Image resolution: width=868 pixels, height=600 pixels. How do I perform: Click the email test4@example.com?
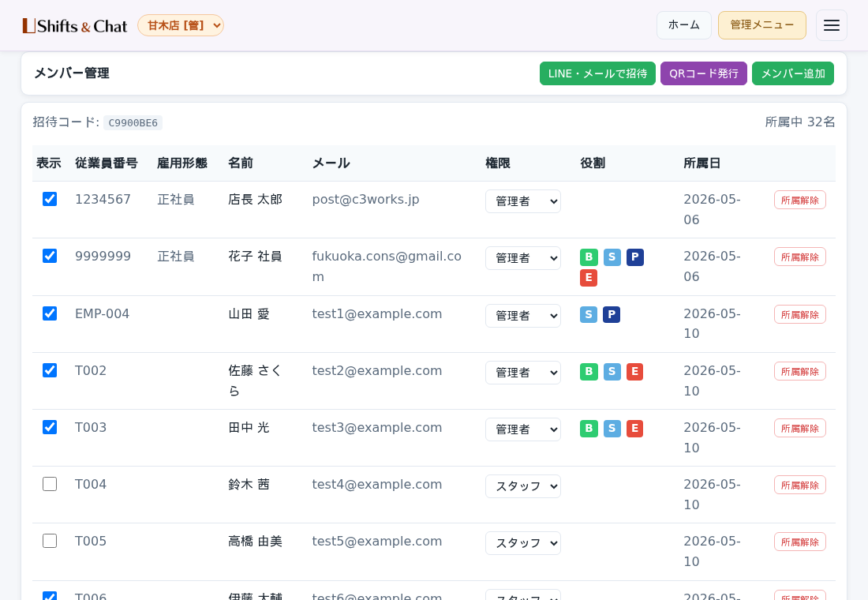click(377, 485)
